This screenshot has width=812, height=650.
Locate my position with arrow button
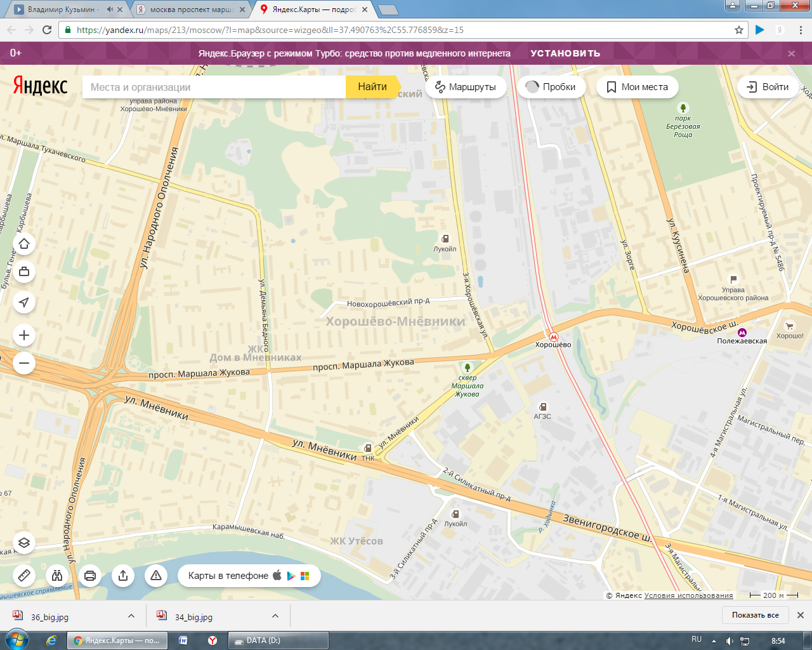24,302
